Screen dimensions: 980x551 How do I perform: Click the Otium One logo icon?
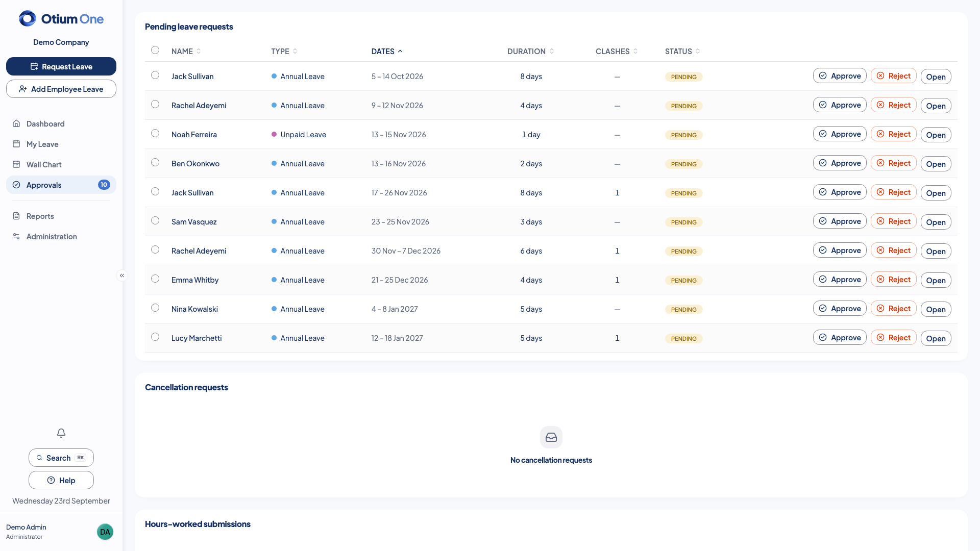coord(28,19)
